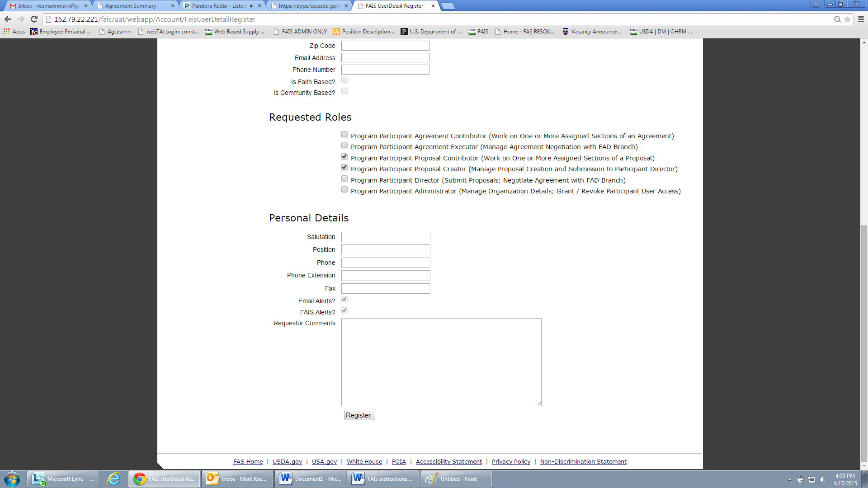868x488 pixels.
Task: Open Internet Explorer from the taskbar
Action: [113, 479]
